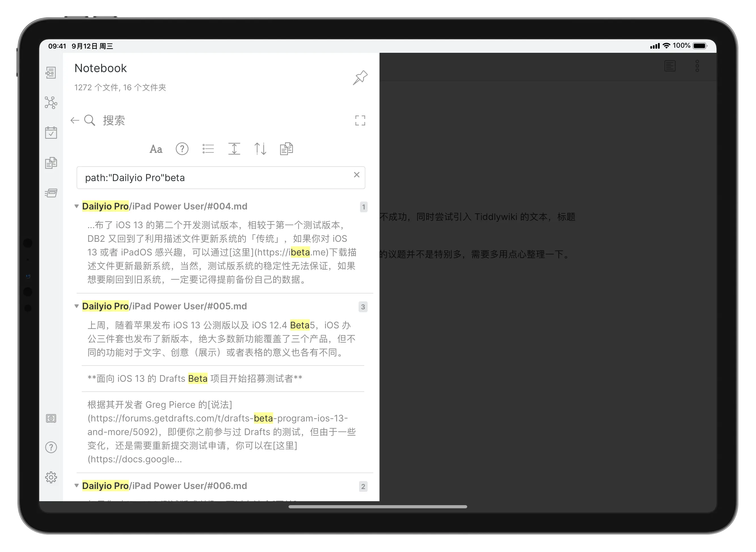This screenshot has width=756, height=552.
Task: Collapse results for #005.md
Action: [77, 306]
